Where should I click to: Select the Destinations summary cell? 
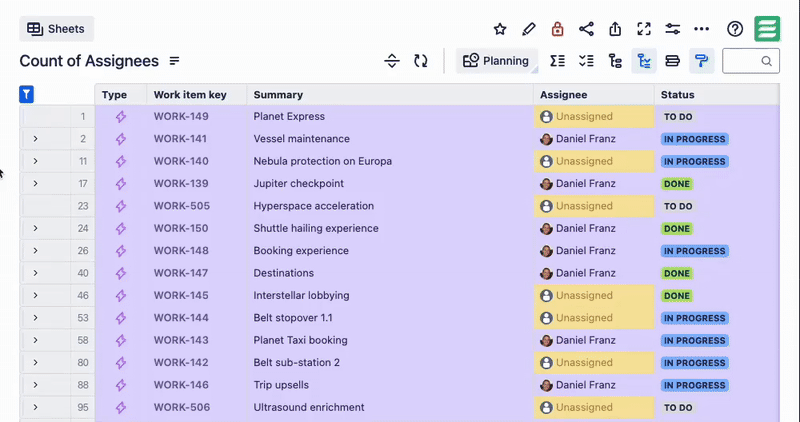point(390,273)
